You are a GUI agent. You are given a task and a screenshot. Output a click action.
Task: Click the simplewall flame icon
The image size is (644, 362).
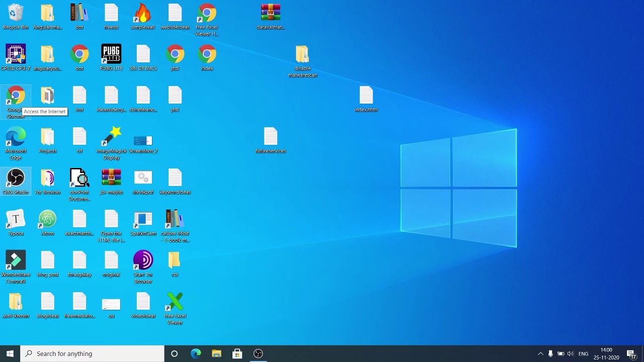pos(143,14)
